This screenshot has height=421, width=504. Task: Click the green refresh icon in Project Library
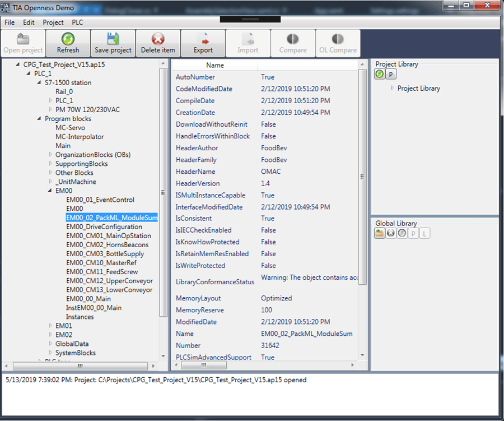tap(380, 74)
